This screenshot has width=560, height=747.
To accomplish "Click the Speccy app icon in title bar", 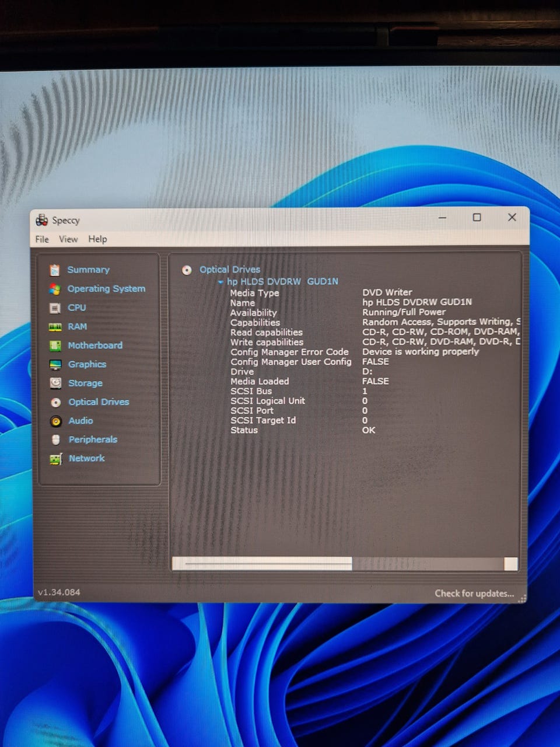I will tap(41, 220).
